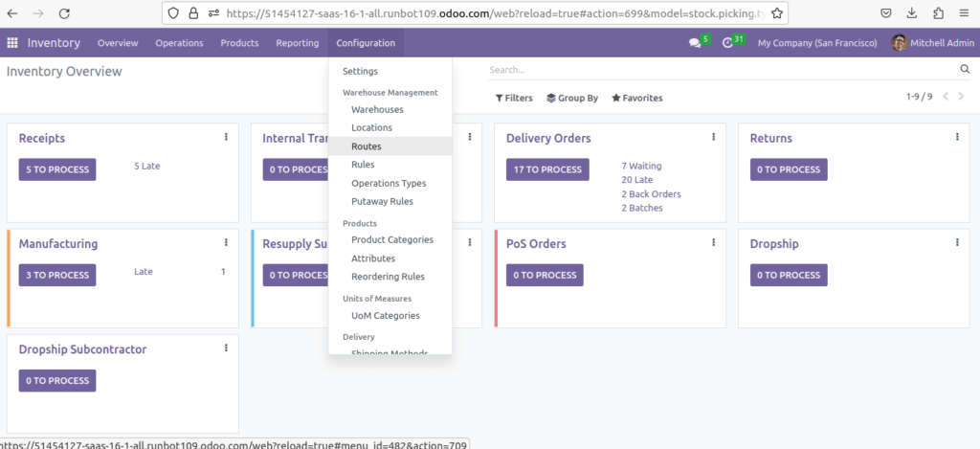Open Manufacturing card options menu

point(226,242)
